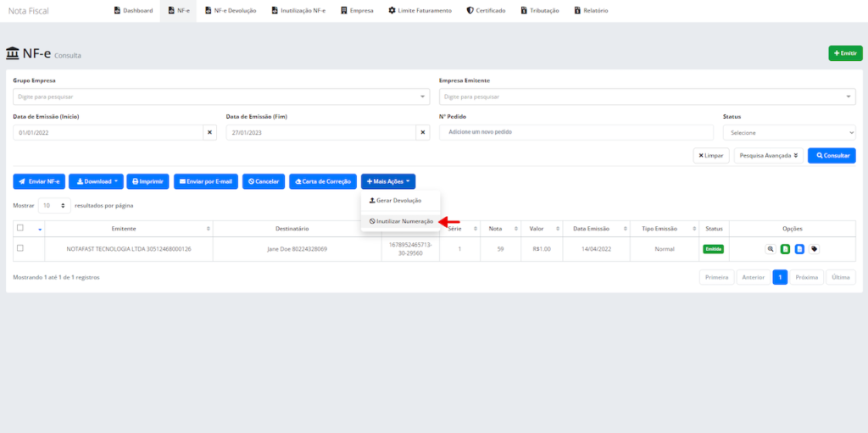Click the Limpar button

[x=711, y=156]
